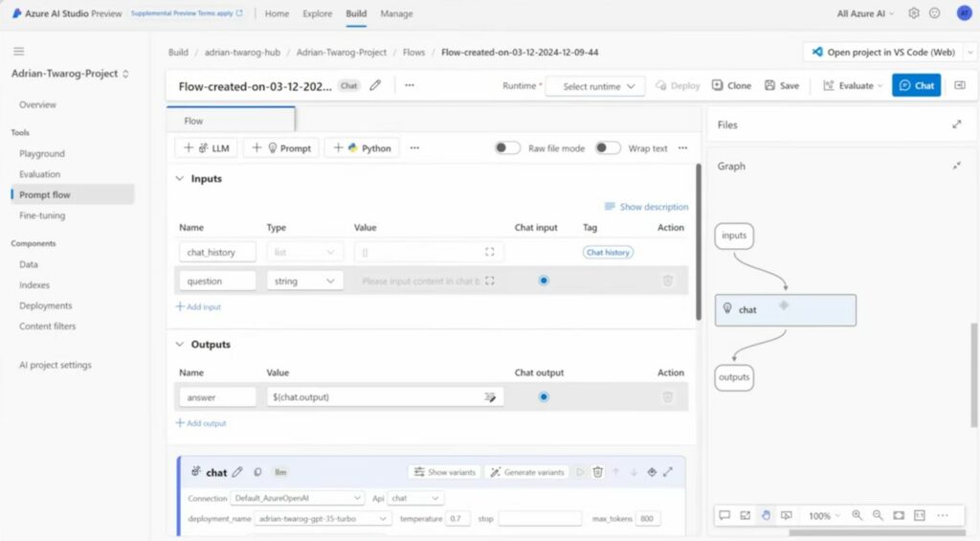Open deployment_name dropdown
Viewport: 980px width, 541px height.
(323, 519)
